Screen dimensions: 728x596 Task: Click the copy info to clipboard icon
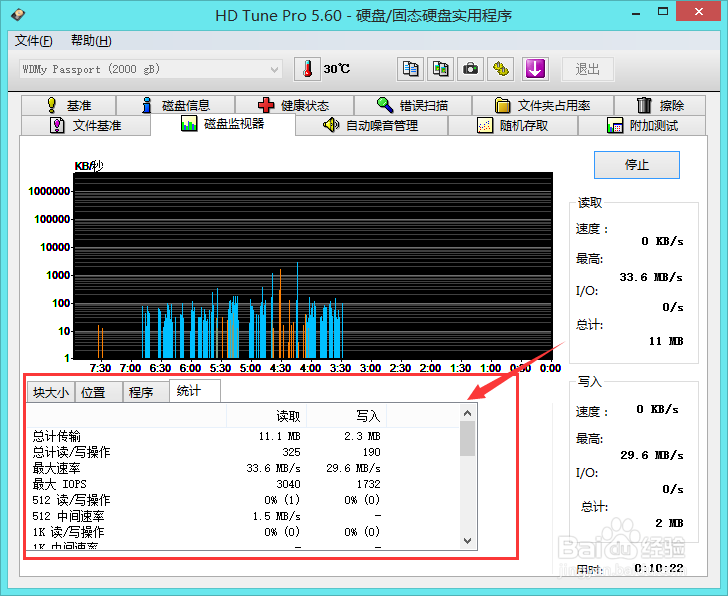pos(410,69)
